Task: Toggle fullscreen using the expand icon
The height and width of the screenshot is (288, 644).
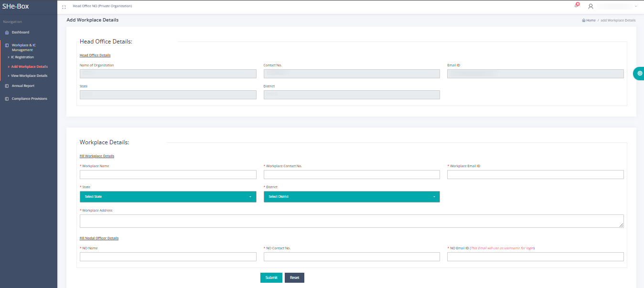Action: point(64,7)
